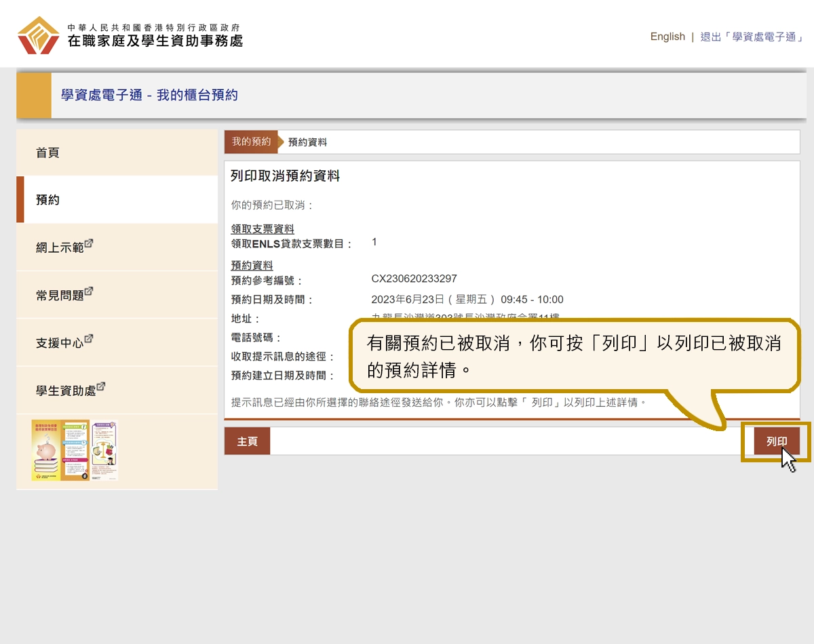Click the 在職家庭及學生資助事務處 logo icon
The width and height of the screenshot is (814, 644).
click(x=37, y=34)
